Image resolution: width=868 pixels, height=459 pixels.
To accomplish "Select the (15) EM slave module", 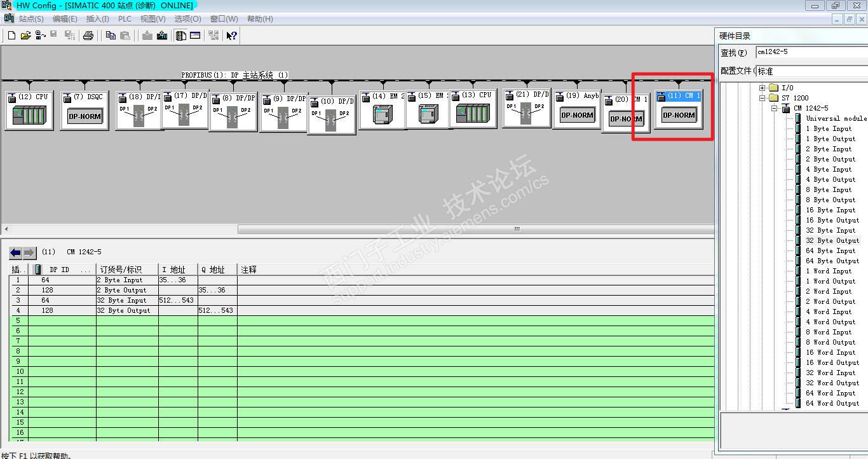I will (x=428, y=109).
